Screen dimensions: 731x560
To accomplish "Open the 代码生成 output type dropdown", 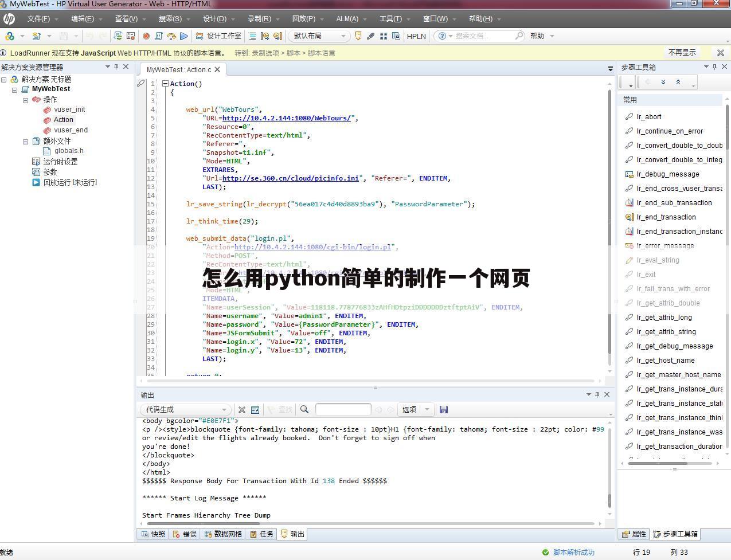I will 185,410.
